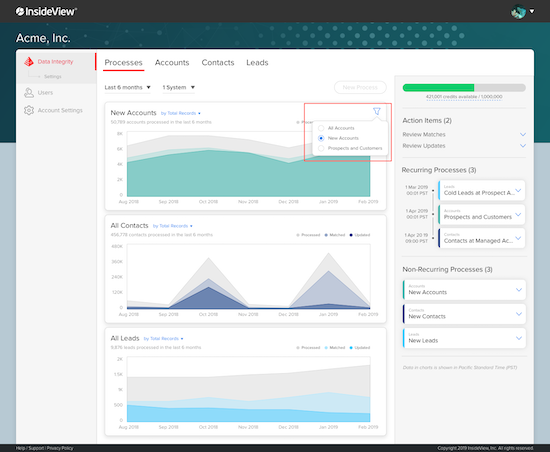Open the user avatar menu
The height and width of the screenshot is (452, 550).
[x=518, y=12]
